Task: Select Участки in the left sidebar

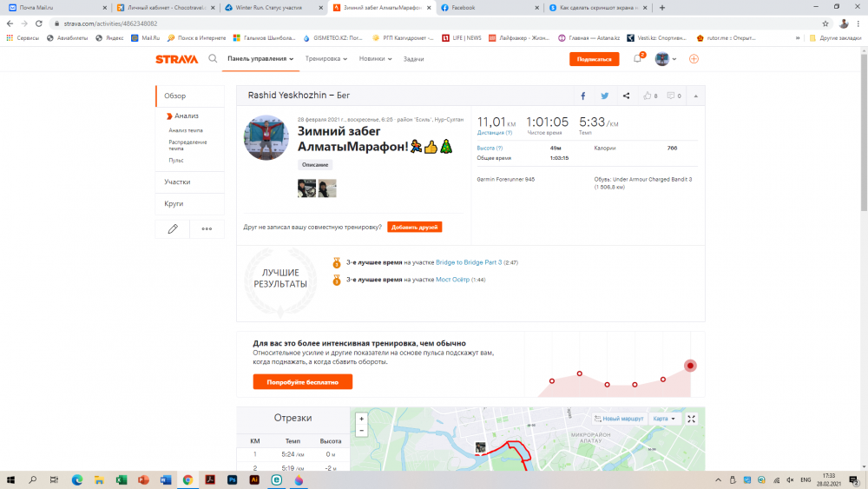Action: pos(177,182)
